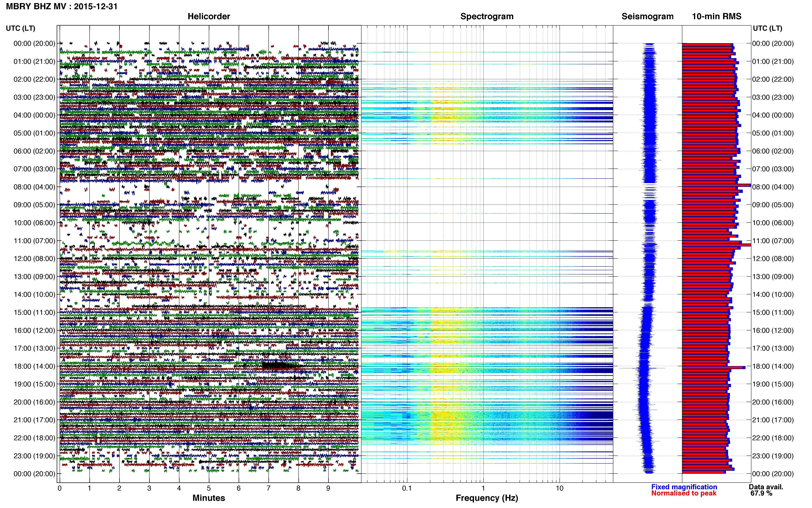The width and height of the screenshot is (812, 508).
Task: Click the '7' tick on Minutes axis
Action: point(269,488)
